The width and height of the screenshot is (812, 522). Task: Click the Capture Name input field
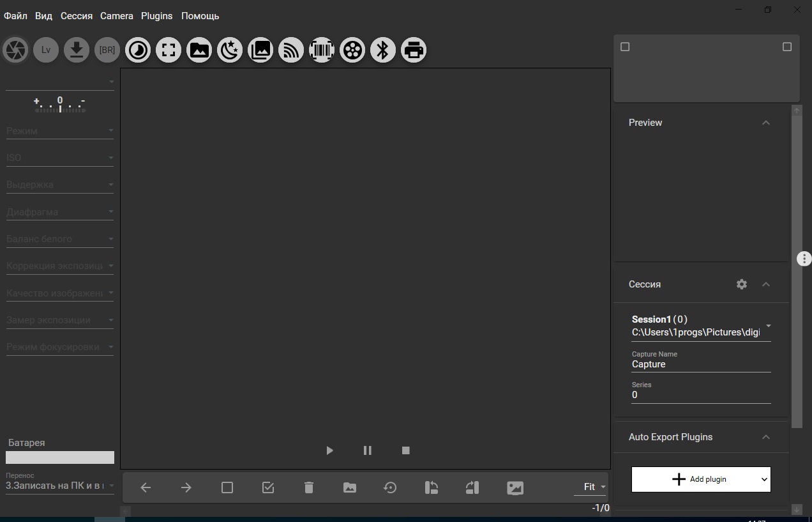tap(701, 364)
